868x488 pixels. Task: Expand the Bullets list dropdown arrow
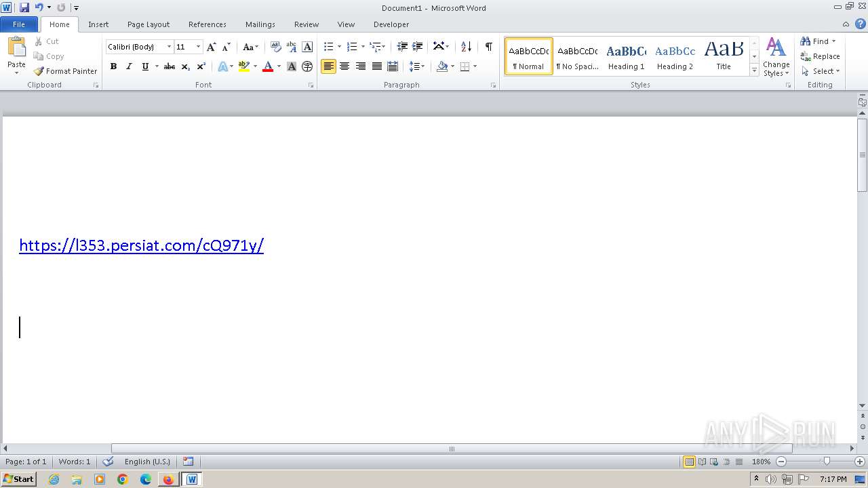(340, 47)
